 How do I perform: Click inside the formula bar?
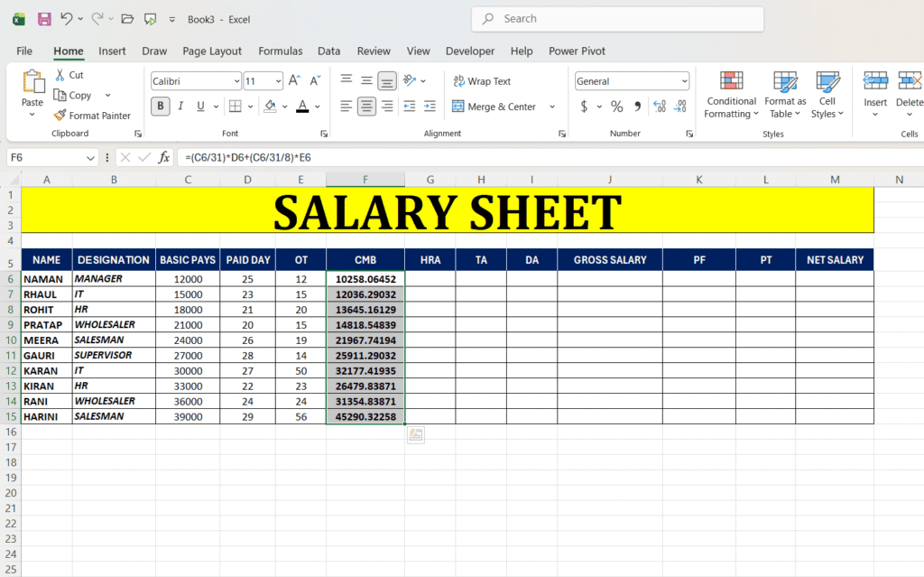click(551, 157)
